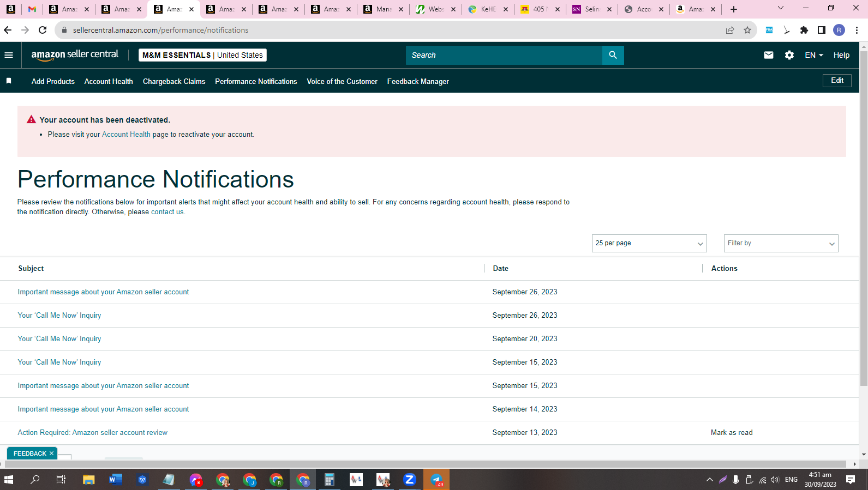
Task: Open Voice of the Customer
Action: coord(342,81)
